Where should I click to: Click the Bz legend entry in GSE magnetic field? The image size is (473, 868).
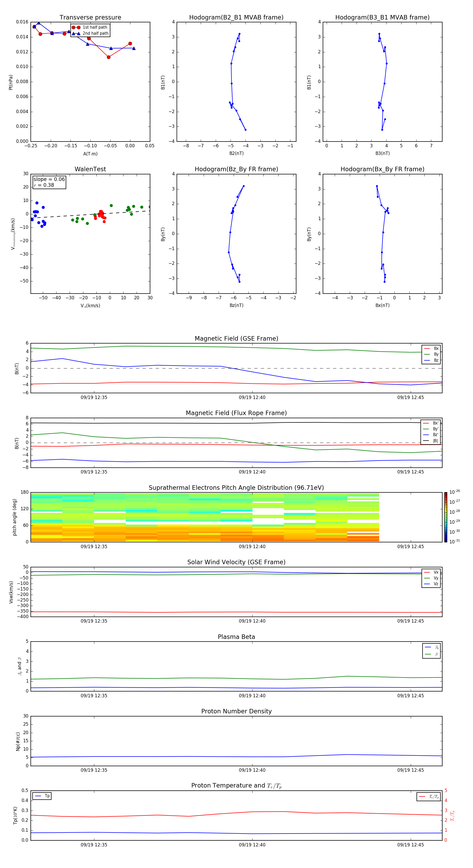point(431,360)
